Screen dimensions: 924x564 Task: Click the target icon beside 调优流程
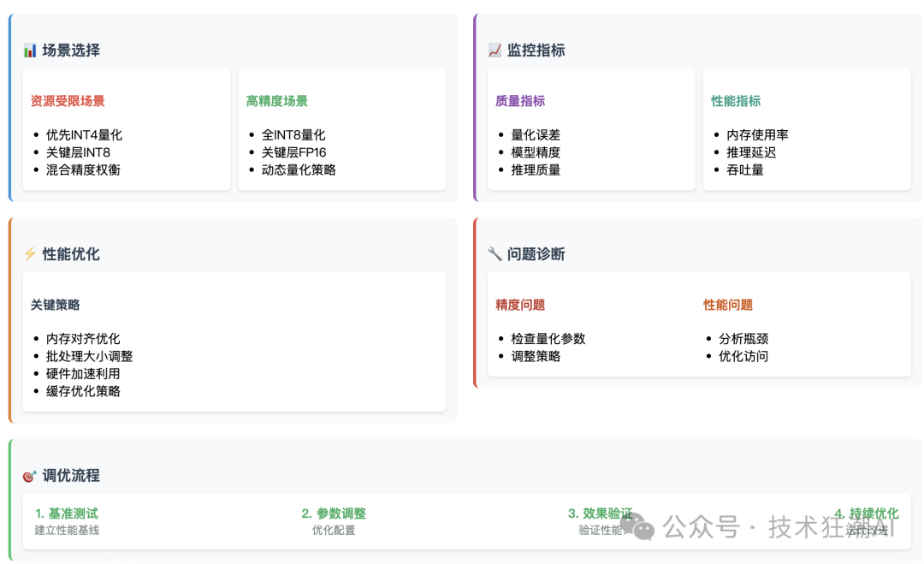30,476
